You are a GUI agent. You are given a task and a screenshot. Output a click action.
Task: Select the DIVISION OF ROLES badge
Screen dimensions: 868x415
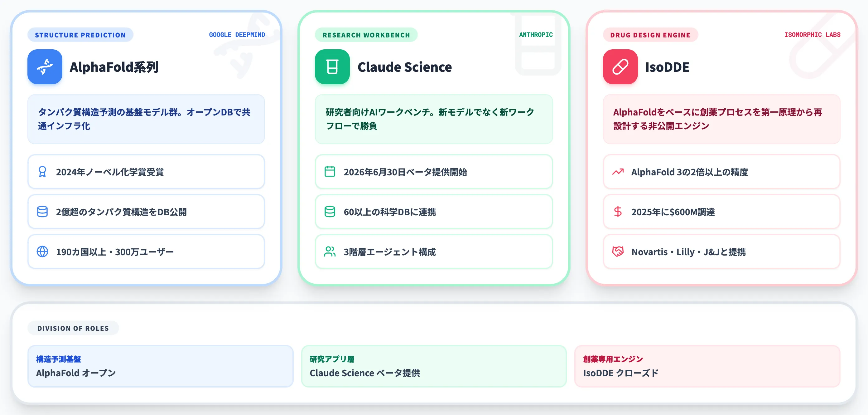pos(73,328)
